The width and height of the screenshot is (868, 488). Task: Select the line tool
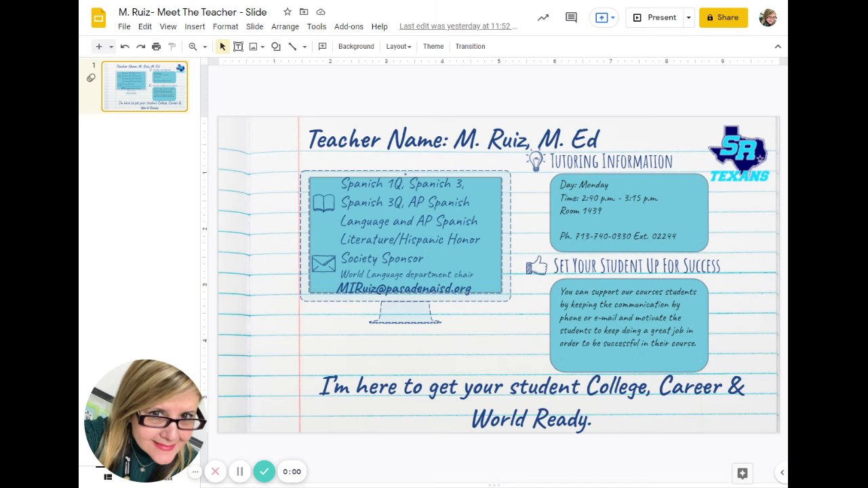292,47
